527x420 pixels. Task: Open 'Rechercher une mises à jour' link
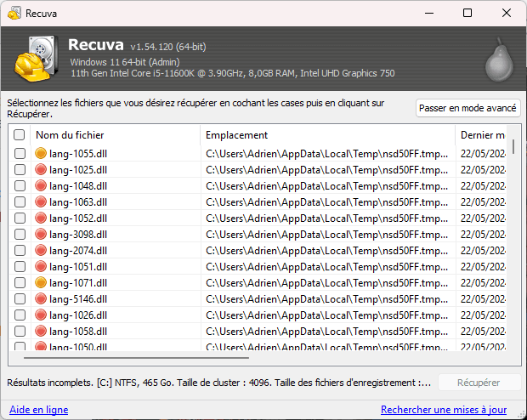click(x=444, y=410)
